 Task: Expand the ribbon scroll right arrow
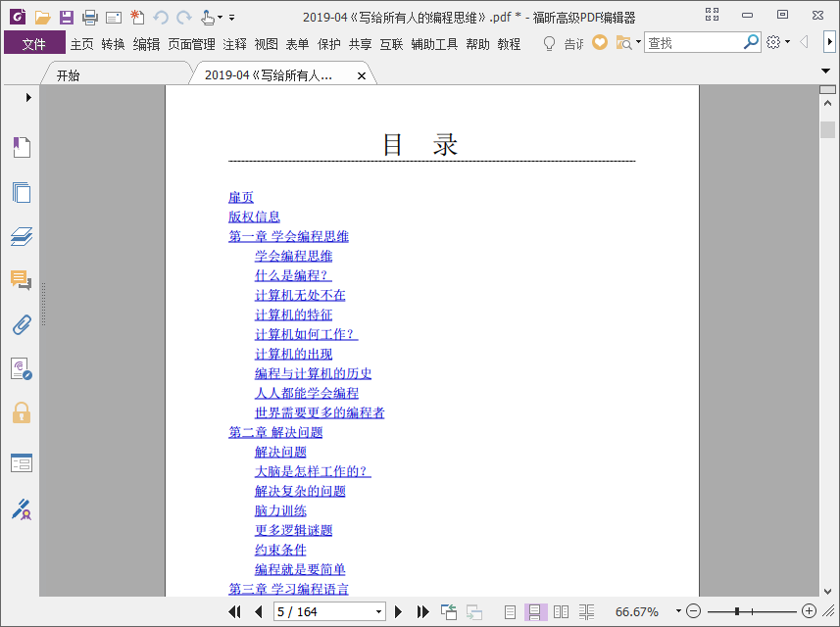[830, 42]
